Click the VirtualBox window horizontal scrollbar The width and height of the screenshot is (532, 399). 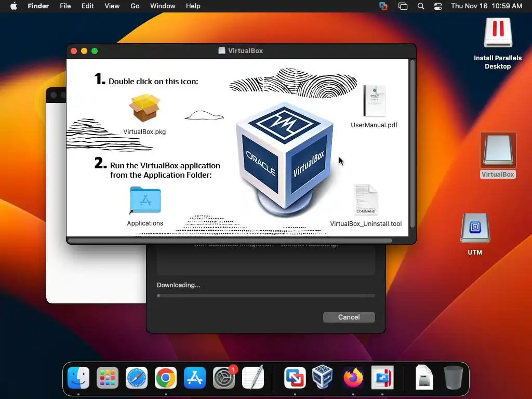tap(230, 241)
